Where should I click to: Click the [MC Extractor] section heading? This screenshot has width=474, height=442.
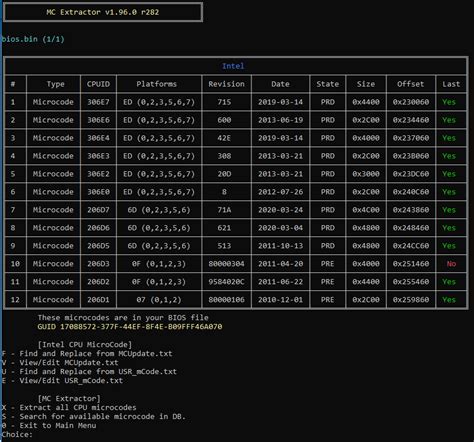(x=69, y=399)
